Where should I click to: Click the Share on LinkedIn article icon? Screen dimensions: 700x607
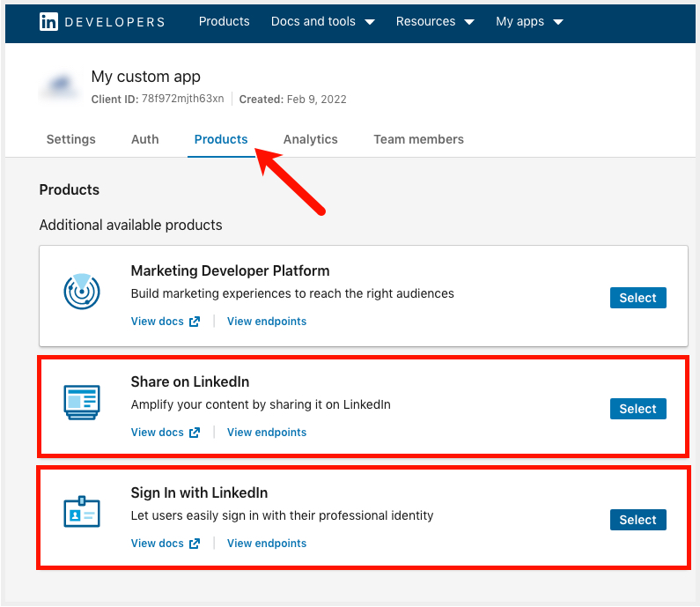pyautogui.click(x=82, y=402)
